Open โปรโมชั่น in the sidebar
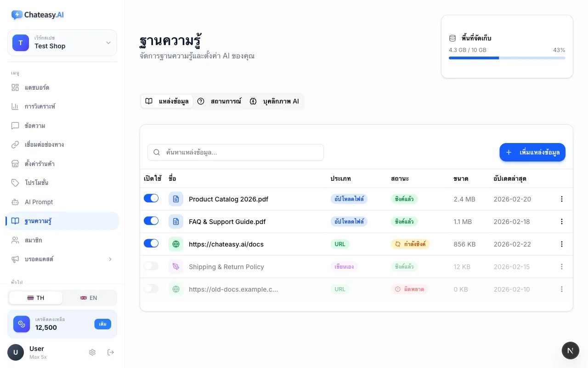This screenshot has width=588, height=368. point(62,183)
